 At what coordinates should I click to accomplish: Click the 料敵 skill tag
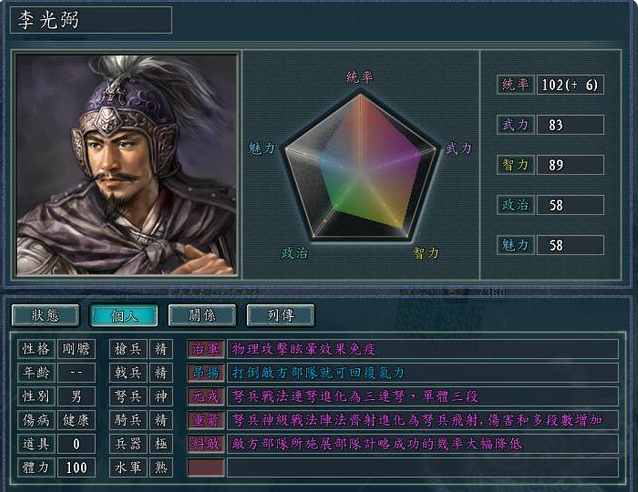tap(206, 444)
